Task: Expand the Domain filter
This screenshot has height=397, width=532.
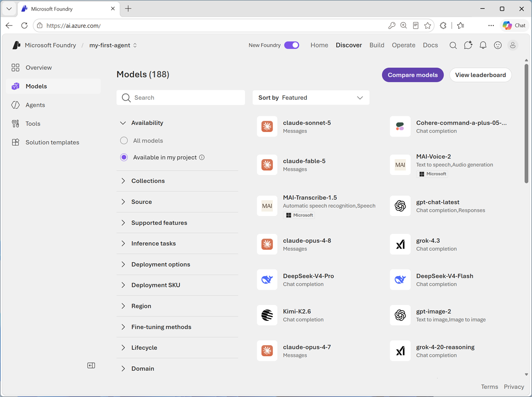Action: pos(177,368)
